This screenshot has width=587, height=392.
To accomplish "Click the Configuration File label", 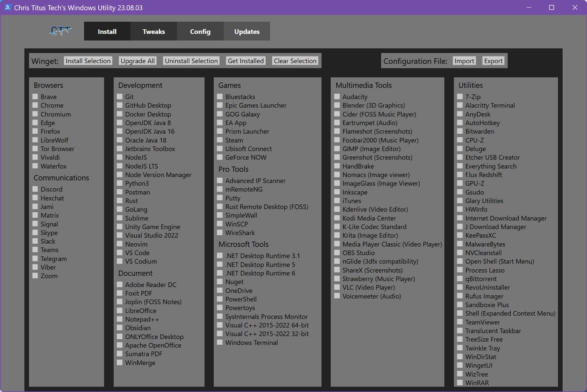I will click(x=415, y=61).
